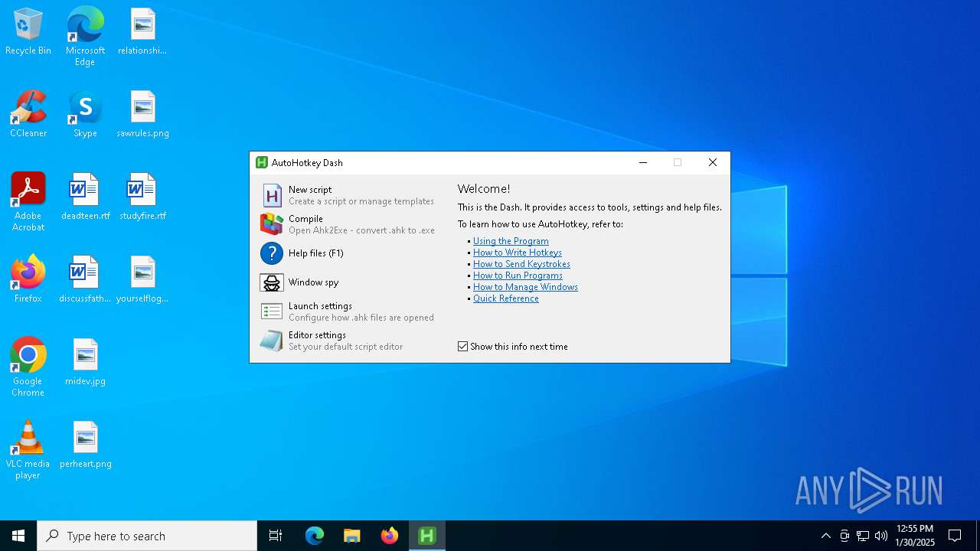Select Recycle Bin desktop icon
The image size is (980, 551).
tap(28, 32)
